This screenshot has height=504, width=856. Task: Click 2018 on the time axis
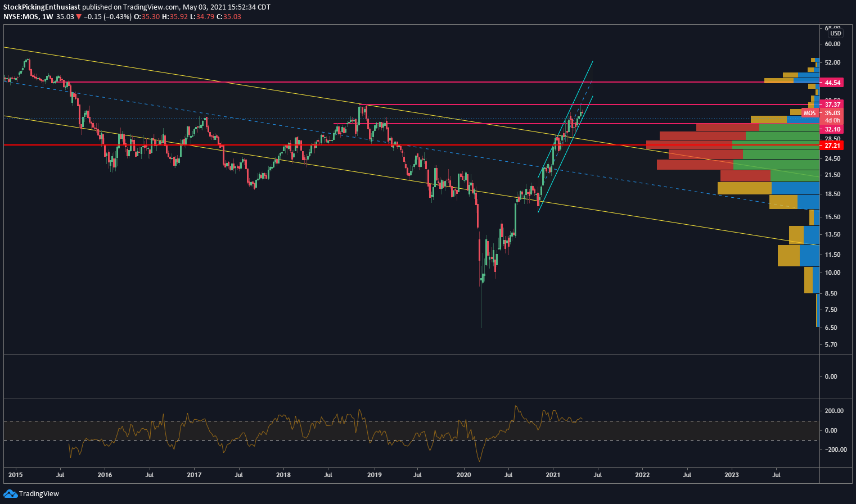point(283,475)
